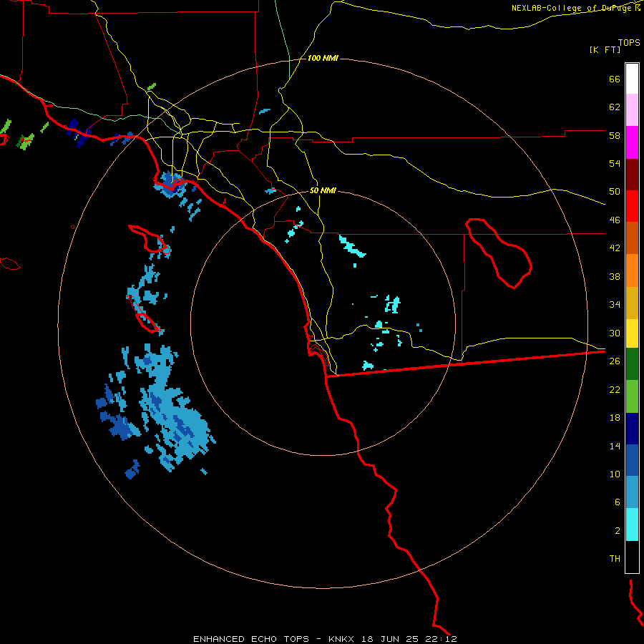Click the legend value 42
The width and height of the screenshot is (644, 644).
[615, 248]
